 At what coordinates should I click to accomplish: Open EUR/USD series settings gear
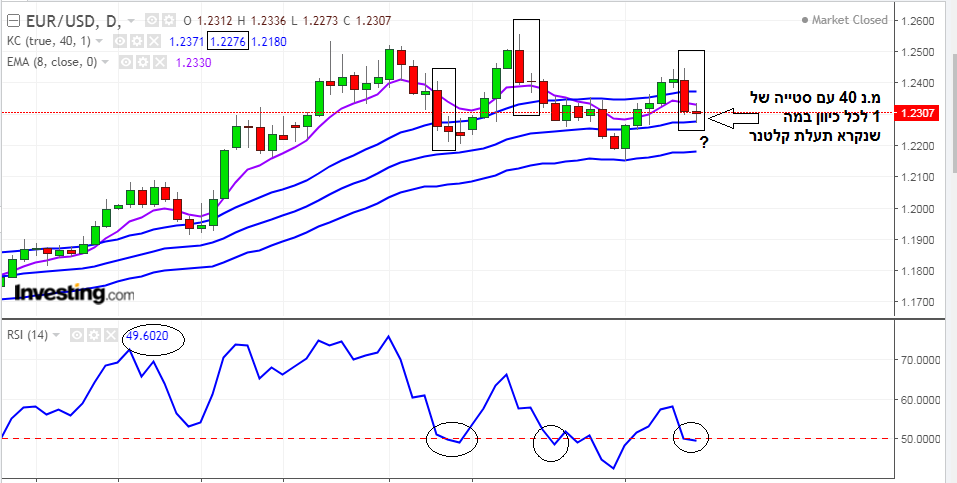(x=168, y=21)
